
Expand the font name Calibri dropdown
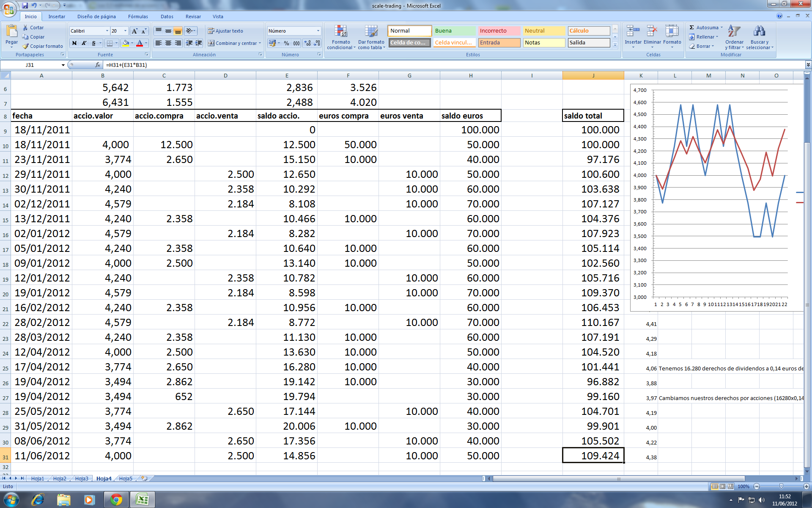pos(107,31)
